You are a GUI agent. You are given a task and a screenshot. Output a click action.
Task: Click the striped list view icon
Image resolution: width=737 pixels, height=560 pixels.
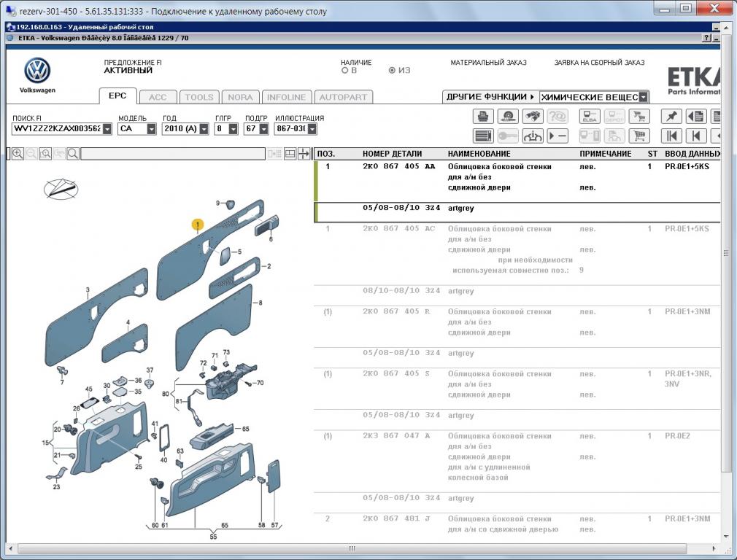(x=483, y=136)
